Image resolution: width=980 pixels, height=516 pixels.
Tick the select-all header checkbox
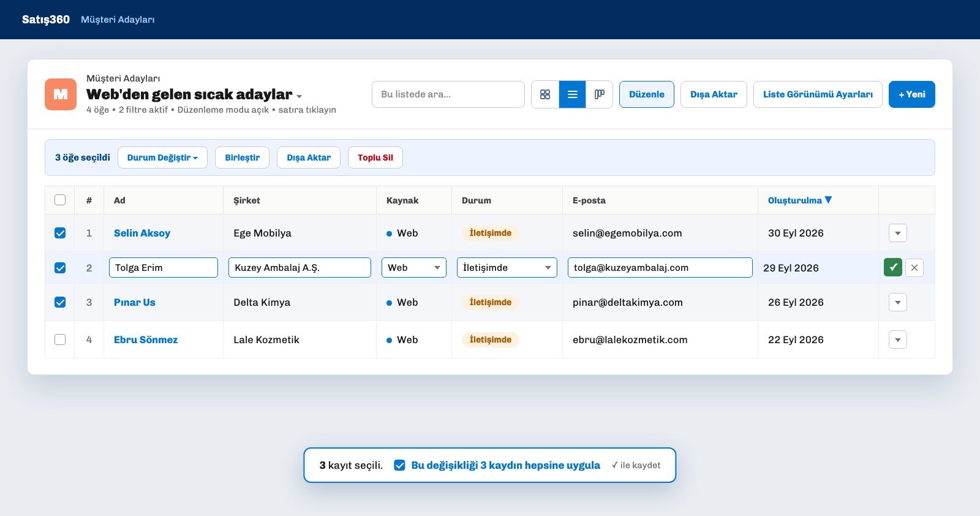(60, 200)
